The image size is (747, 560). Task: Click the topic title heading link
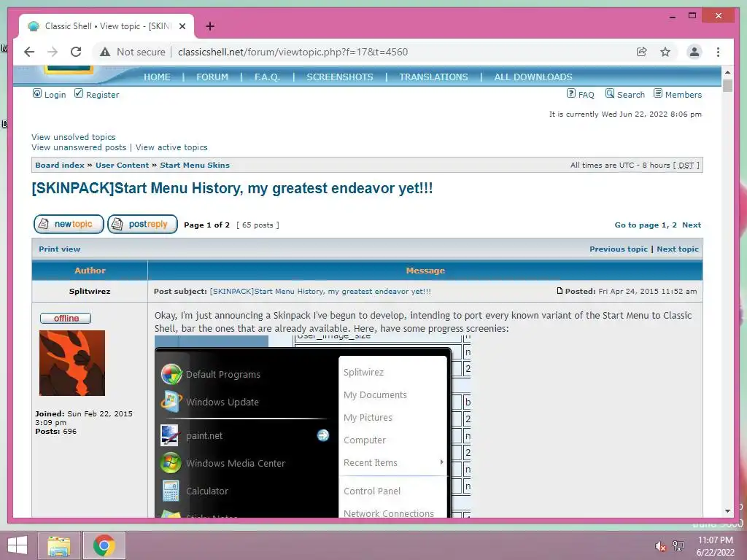(232, 188)
